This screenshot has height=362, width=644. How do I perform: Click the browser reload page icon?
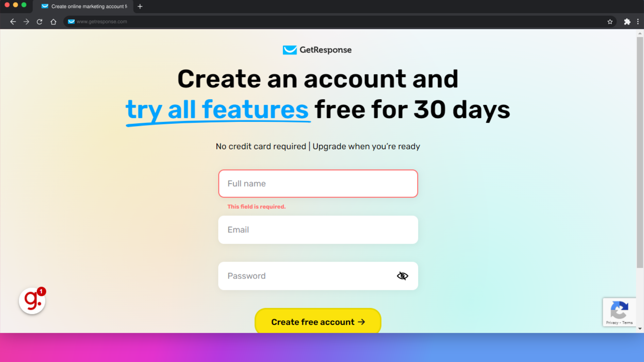[40, 22]
